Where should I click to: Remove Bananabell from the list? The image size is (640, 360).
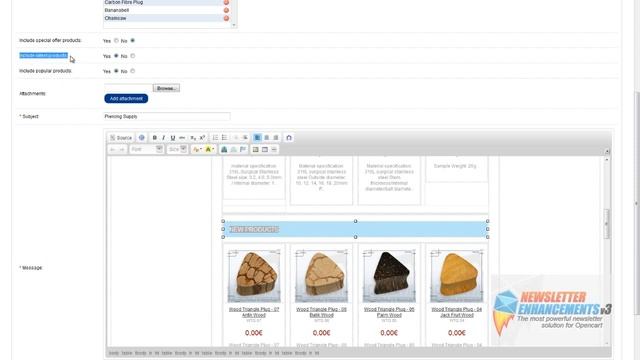pos(226,10)
